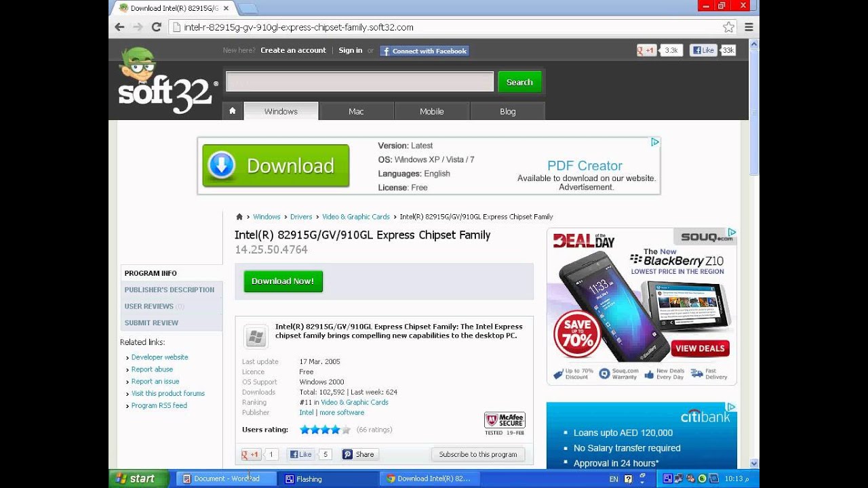The width and height of the screenshot is (868, 488).
Task: Click the Facebook Like header button
Action: point(703,50)
